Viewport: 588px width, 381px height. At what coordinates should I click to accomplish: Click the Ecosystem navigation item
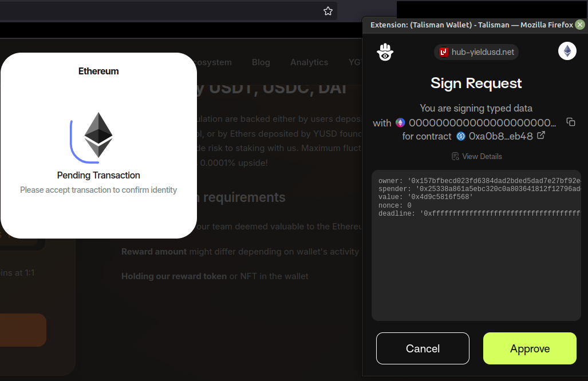(x=213, y=62)
